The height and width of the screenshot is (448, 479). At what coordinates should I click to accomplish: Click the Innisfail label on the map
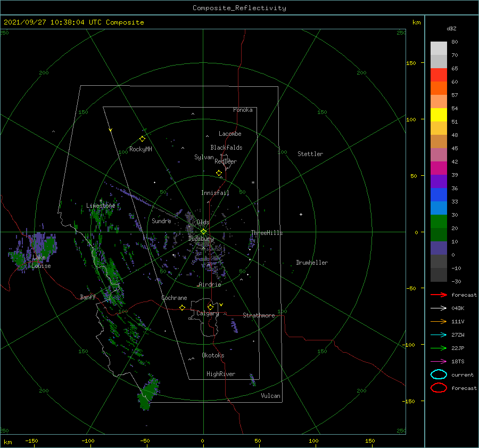(215, 193)
